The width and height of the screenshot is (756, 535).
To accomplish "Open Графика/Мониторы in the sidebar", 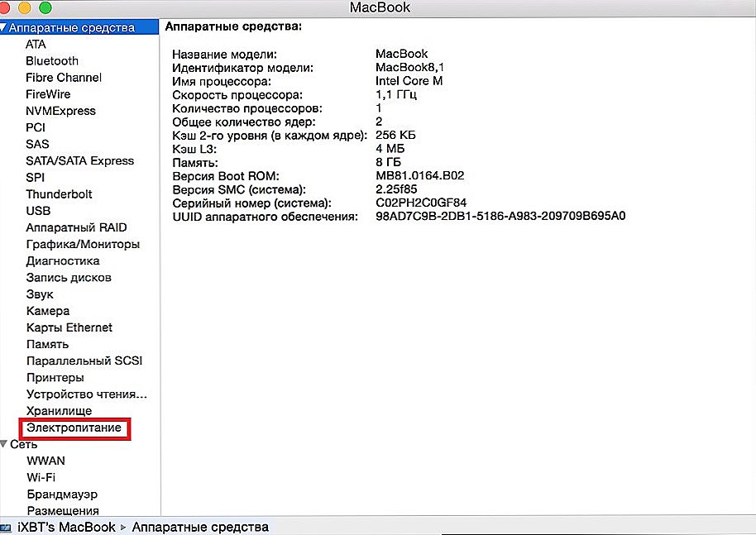I will pyautogui.click(x=83, y=244).
